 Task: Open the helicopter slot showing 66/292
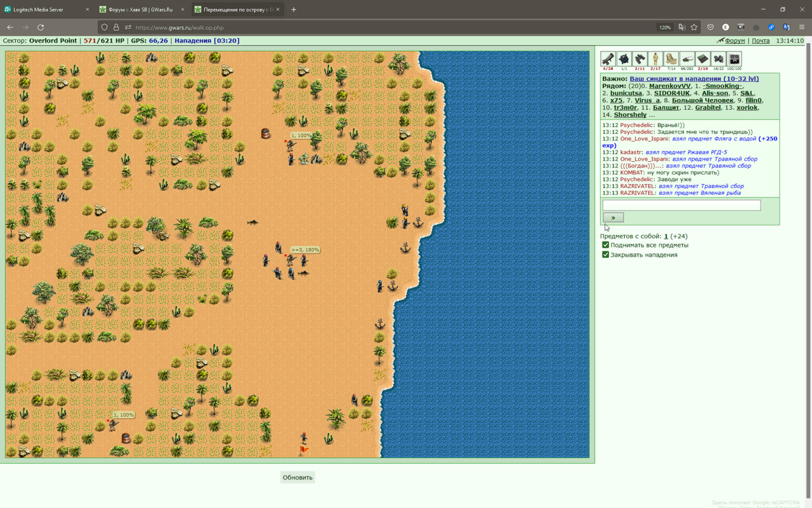(x=686, y=59)
